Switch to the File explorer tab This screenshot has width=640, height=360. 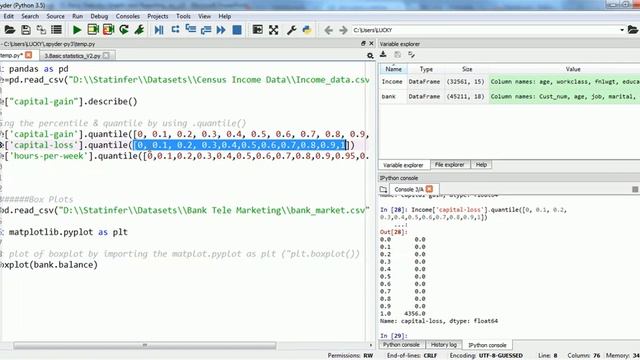[449, 164]
